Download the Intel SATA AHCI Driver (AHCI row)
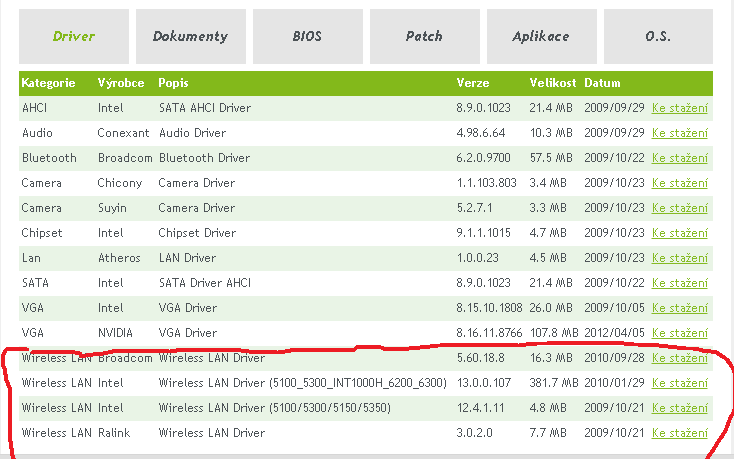The height and width of the screenshot is (459, 734). click(x=679, y=108)
